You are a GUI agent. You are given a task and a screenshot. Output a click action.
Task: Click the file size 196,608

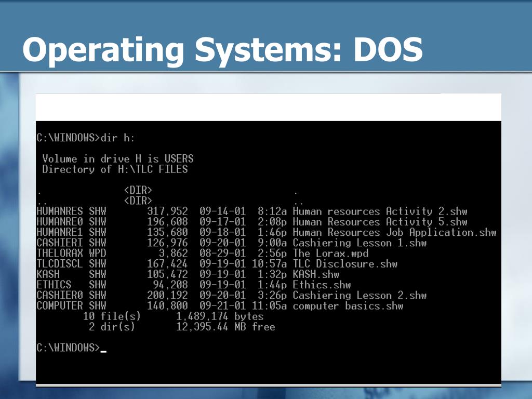tap(167, 221)
